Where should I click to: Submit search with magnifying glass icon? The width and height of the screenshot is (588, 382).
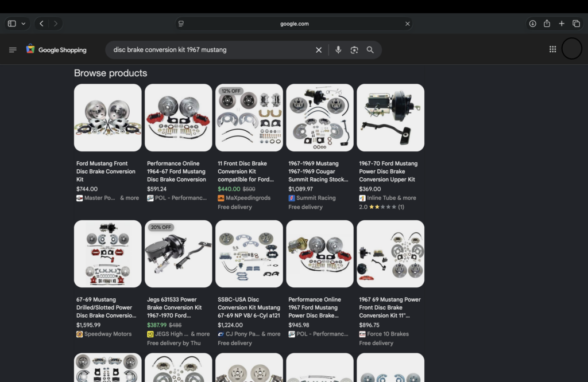pyautogui.click(x=370, y=50)
